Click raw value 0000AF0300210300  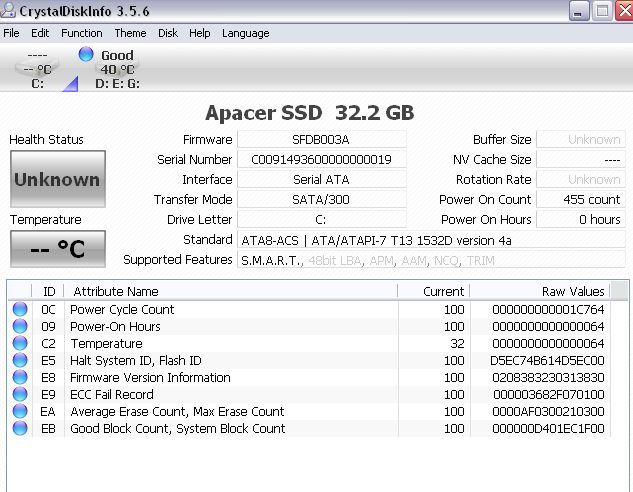tap(548, 411)
